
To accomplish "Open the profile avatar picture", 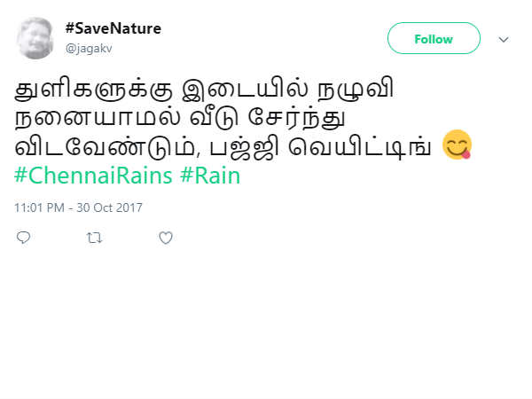I will (x=35, y=37).
